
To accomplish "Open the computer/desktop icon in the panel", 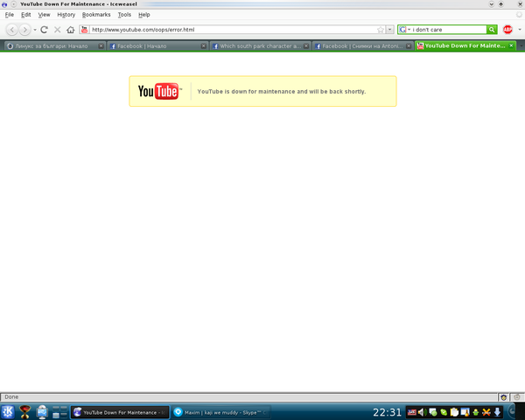I will click(42, 412).
